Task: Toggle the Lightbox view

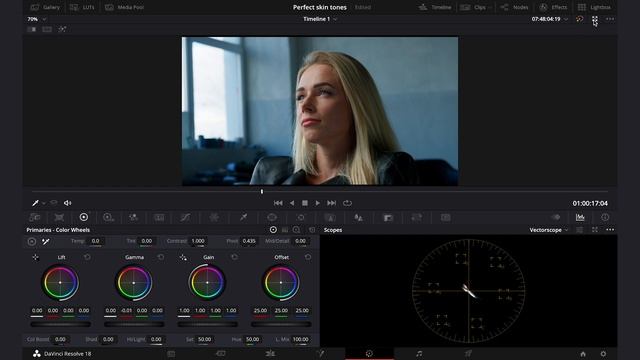Action: 594,7
